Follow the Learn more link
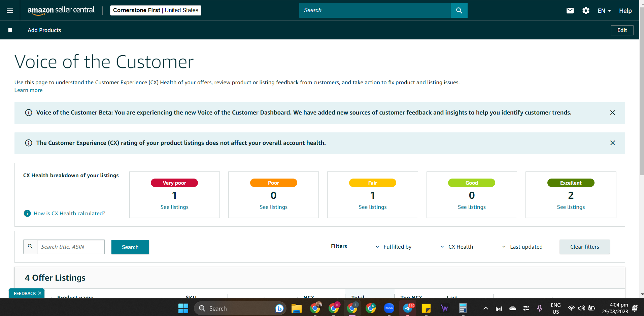This screenshot has width=644, height=316. tap(28, 90)
